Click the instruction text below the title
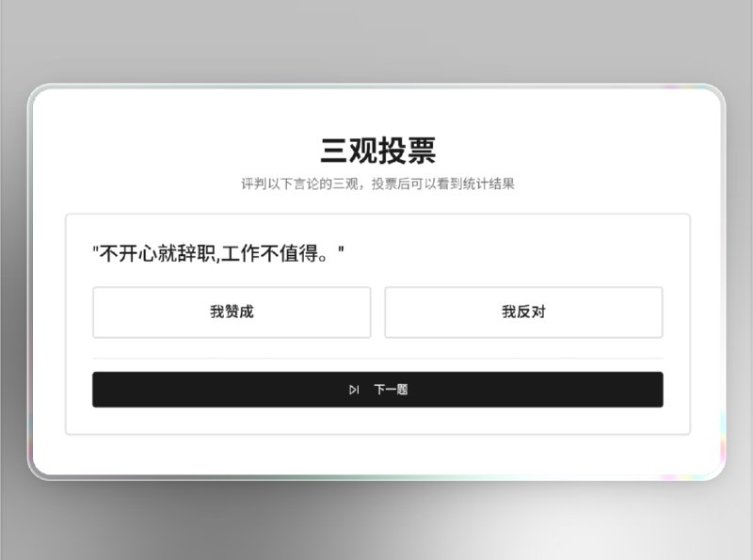 click(x=376, y=184)
